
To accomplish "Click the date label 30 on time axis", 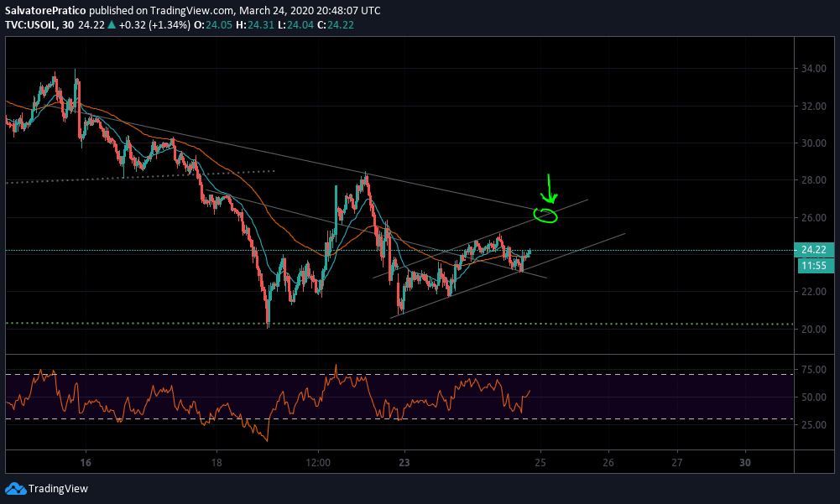I will point(744,462).
